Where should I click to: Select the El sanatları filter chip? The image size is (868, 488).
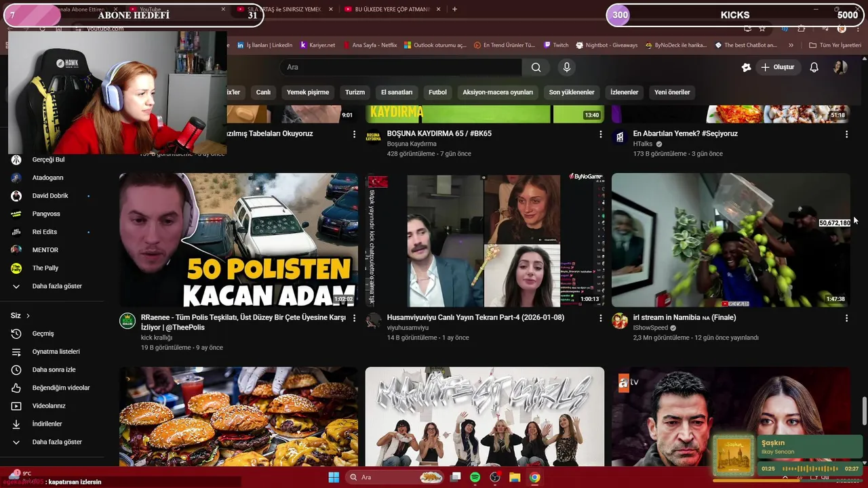[x=397, y=92]
